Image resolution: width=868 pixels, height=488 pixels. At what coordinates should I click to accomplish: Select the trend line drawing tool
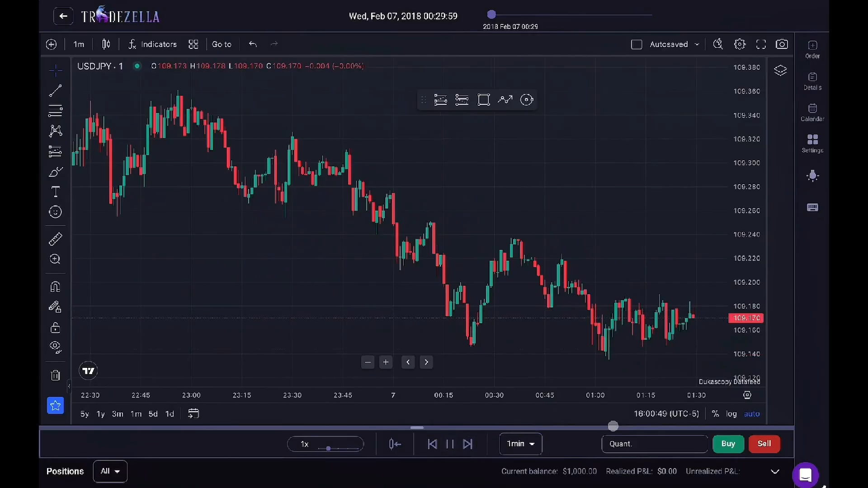[55, 91]
